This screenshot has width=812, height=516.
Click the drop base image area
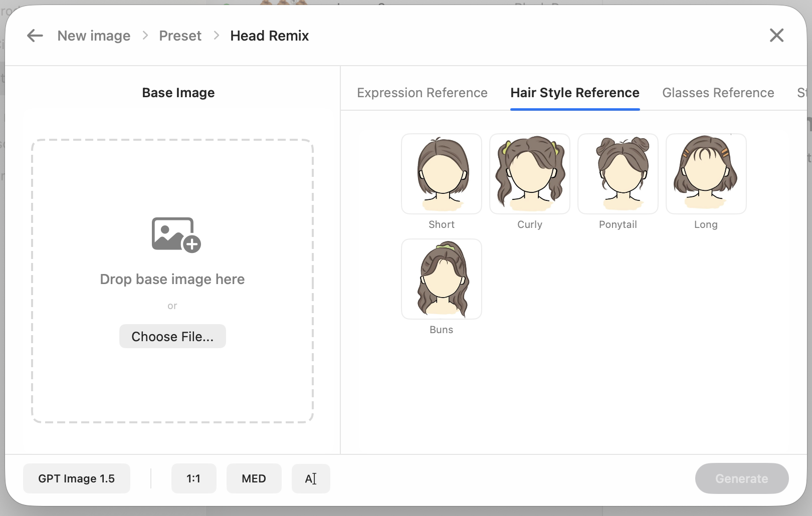tap(172, 279)
